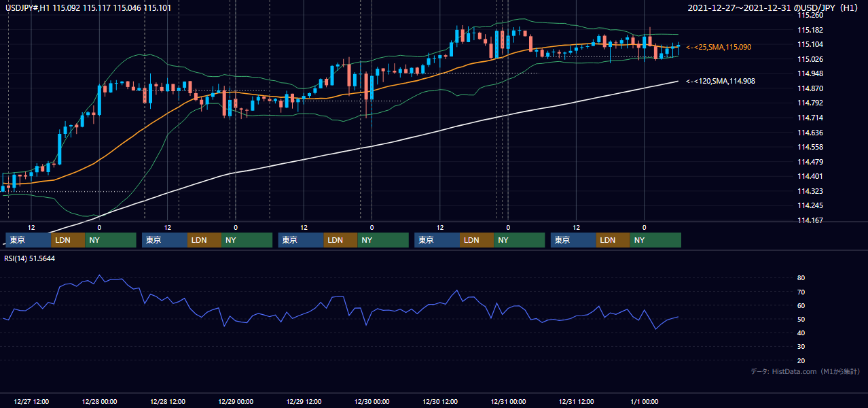Select the RSI 50 level label
The width and height of the screenshot is (868, 408).
[x=801, y=319]
